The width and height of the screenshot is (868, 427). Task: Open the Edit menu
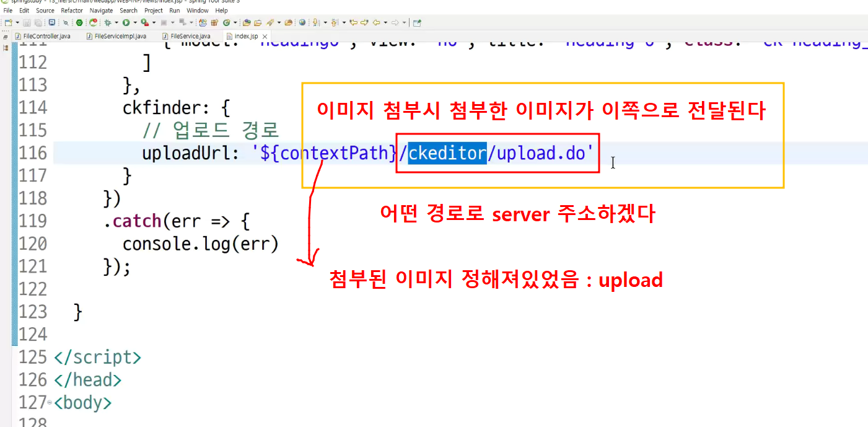tap(24, 11)
